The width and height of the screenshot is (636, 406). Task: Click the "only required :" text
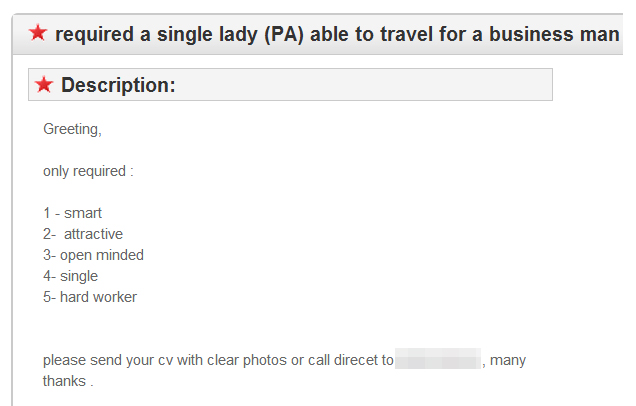(88, 171)
